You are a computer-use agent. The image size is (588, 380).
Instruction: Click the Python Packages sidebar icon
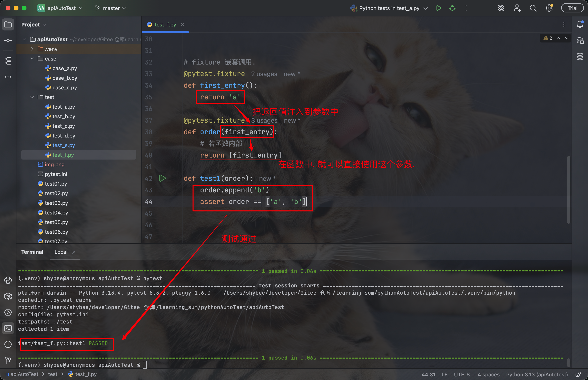[8, 296]
